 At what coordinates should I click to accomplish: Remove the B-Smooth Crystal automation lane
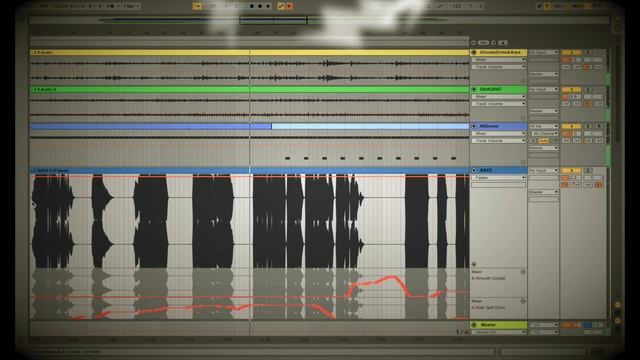click(523, 272)
